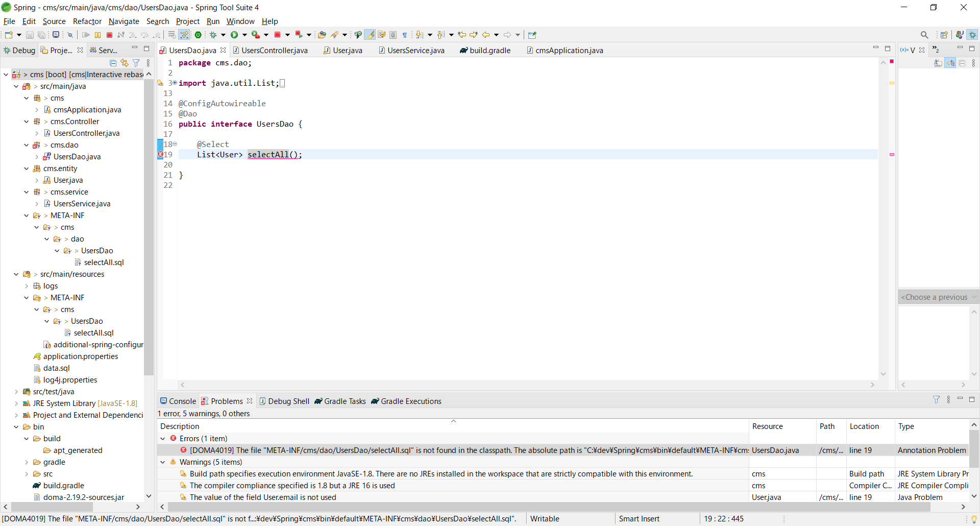Open the 'Choose a previous' combo box
Screen dimensions: 980x526
click(x=939, y=297)
